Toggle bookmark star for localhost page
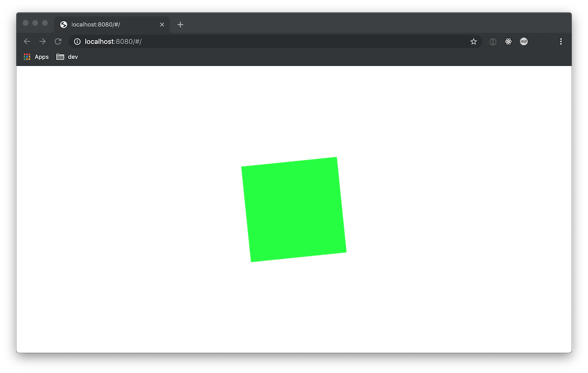Viewport: 588px width, 373px height. [x=474, y=41]
